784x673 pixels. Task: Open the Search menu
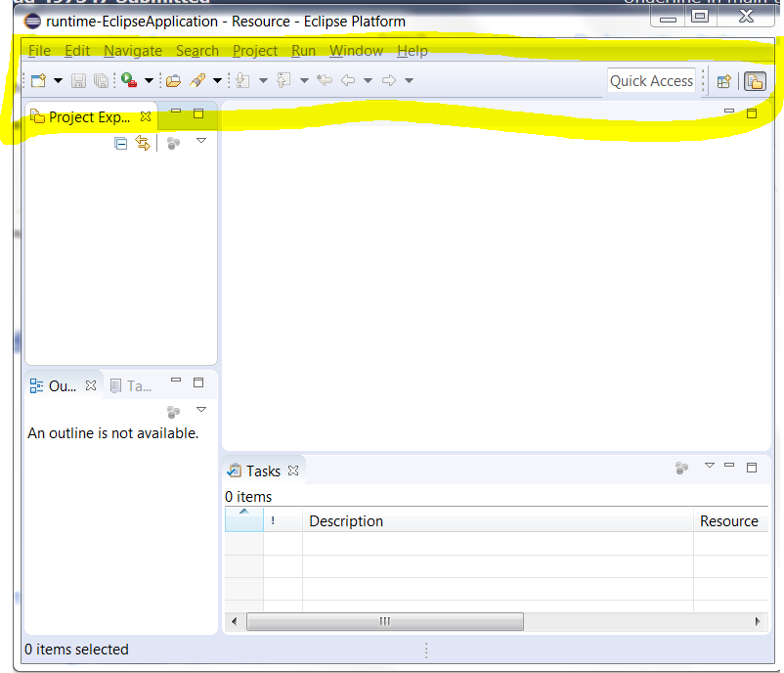point(197,51)
